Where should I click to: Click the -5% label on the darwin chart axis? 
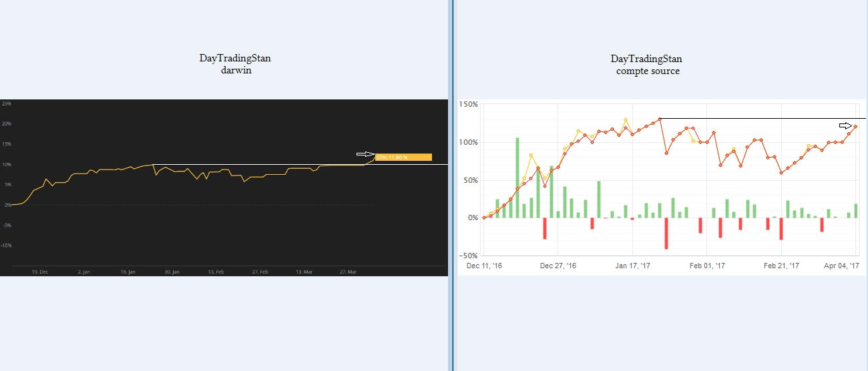pos(7,226)
